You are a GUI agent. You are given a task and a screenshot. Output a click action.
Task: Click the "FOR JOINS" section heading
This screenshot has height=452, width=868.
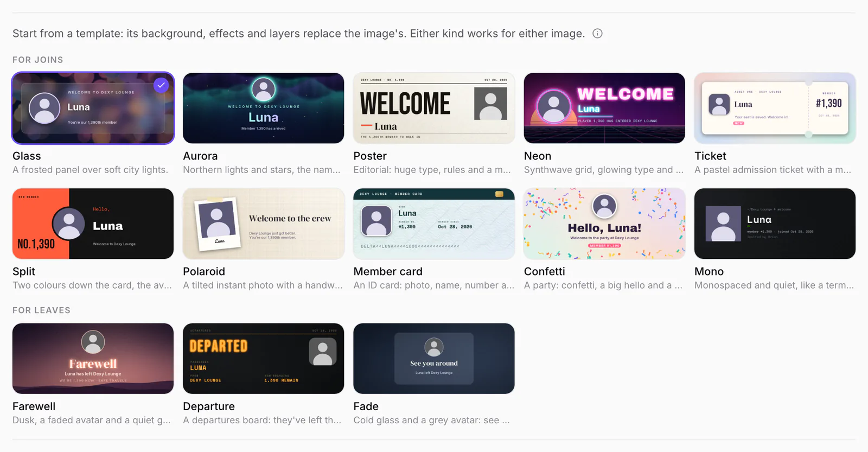[x=38, y=60]
